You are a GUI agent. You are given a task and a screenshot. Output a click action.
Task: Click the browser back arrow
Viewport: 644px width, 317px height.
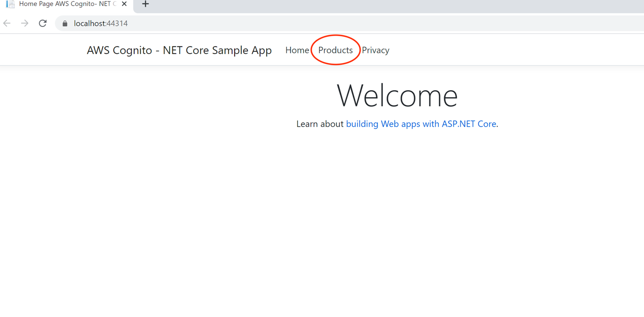[7, 23]
